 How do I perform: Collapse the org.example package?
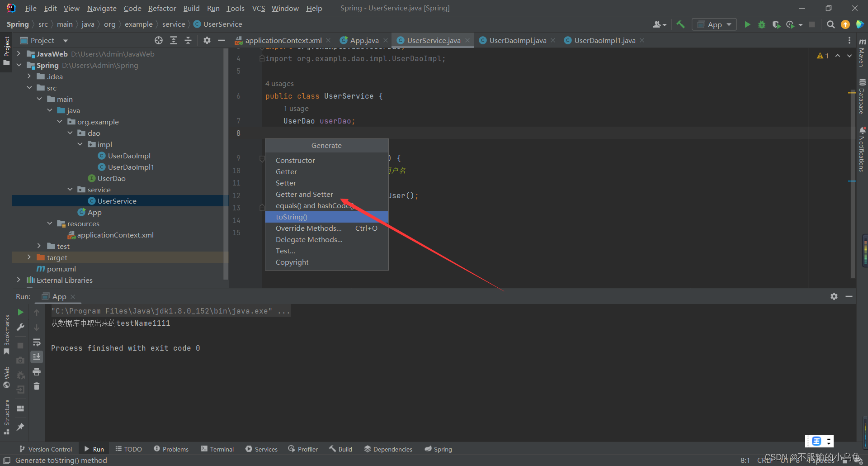tap(60, 122)
